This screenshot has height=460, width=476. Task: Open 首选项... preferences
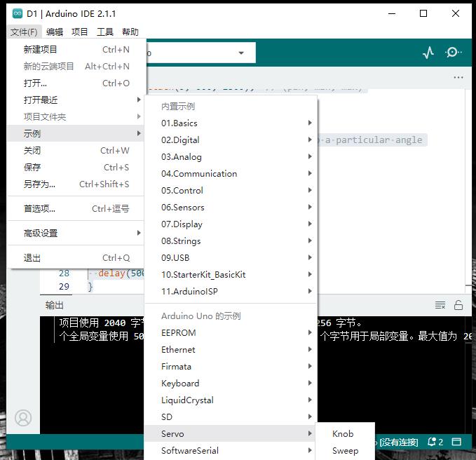[x=76, y=208]
